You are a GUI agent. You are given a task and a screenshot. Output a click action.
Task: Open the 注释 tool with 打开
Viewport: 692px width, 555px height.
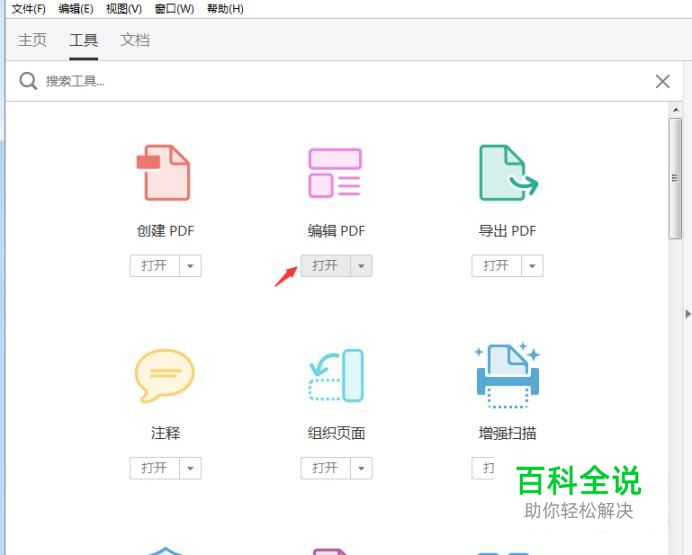coord(154,468)
